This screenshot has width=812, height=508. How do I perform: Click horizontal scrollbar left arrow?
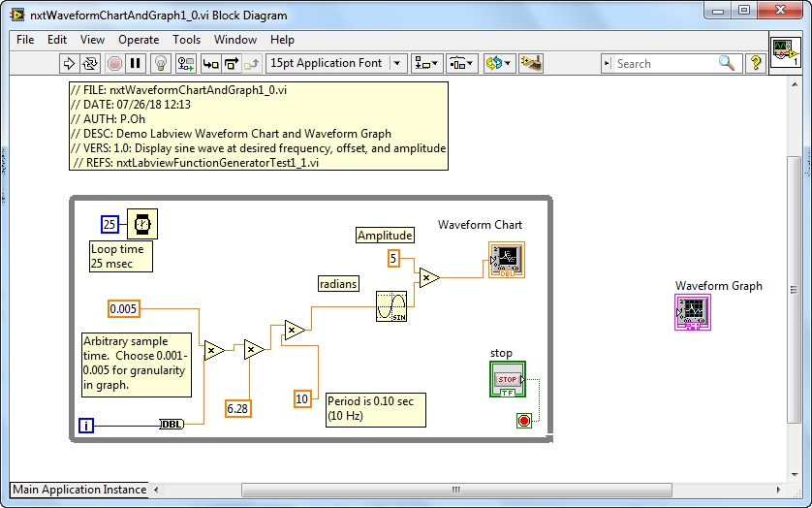pyautogui.click(x=156, y=490)
